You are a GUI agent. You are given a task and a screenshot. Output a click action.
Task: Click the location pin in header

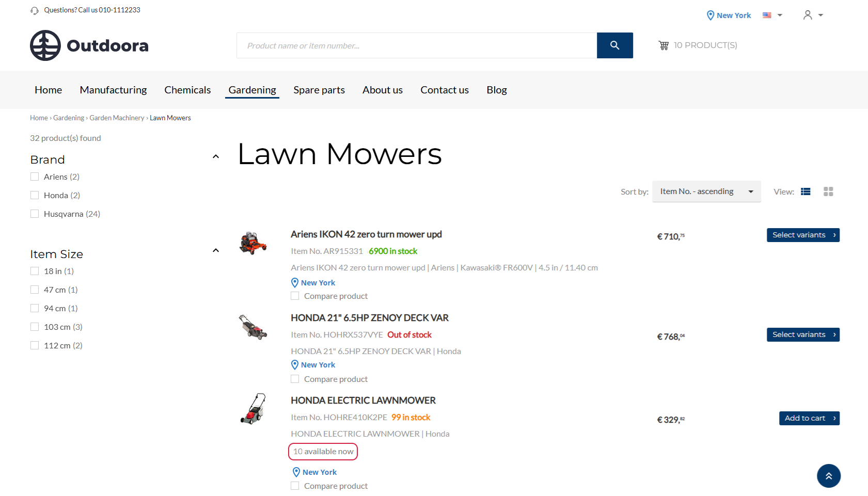(x=711, y=15)
